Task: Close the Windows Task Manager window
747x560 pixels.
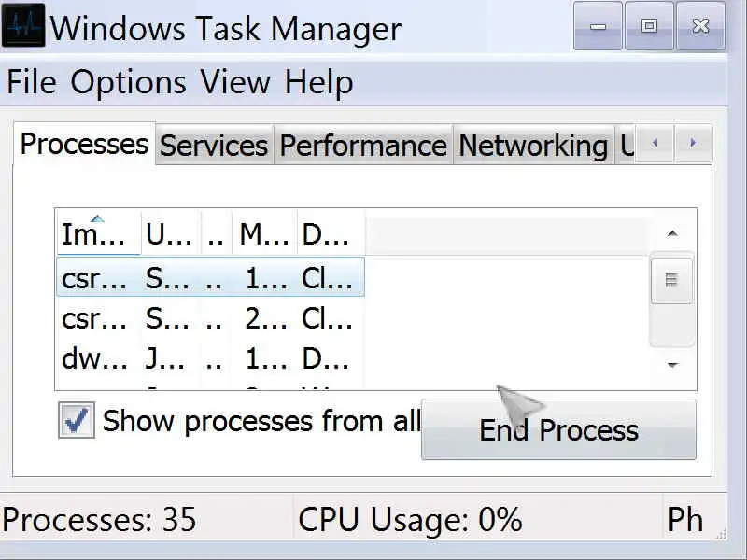Action: pos(700,26)
